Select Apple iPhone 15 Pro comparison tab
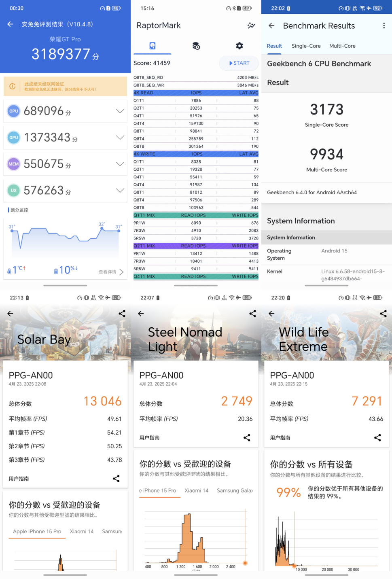Viewport: 392px width, 579px height. coord(37,532)
